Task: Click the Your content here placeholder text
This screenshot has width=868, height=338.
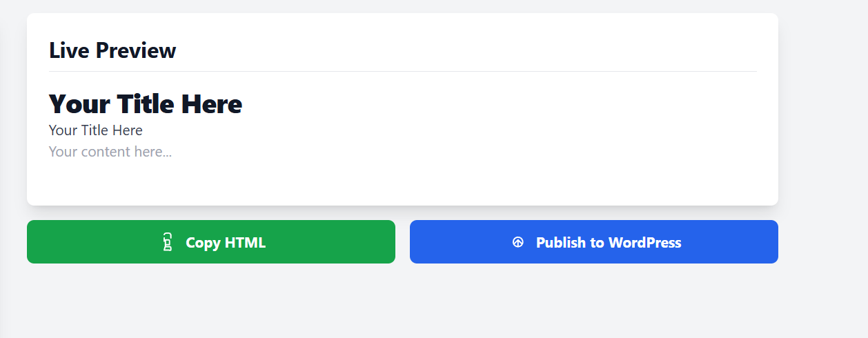Action: [x=110, y=152]
